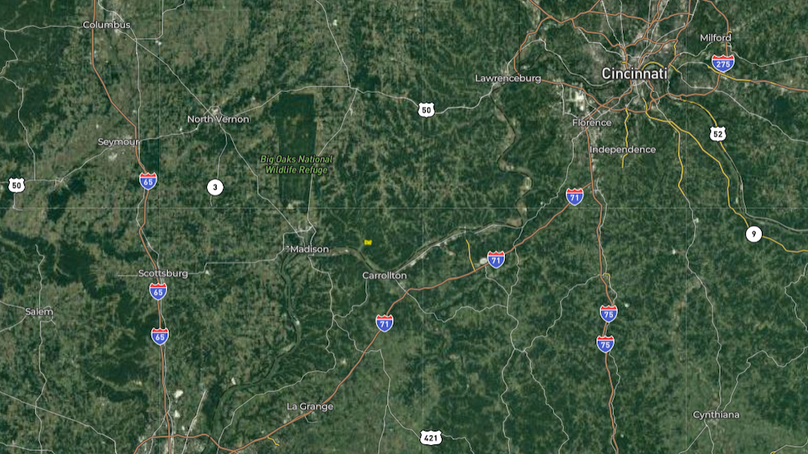808x454 pixels.
Task: Click the La Grange town label
Action: click(x=310, y=407)
